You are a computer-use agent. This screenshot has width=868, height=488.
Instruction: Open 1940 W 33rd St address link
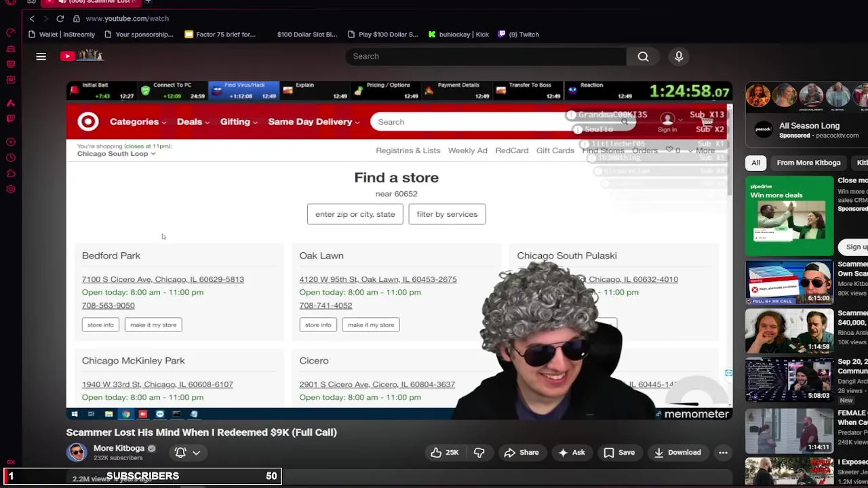[157, 384]
